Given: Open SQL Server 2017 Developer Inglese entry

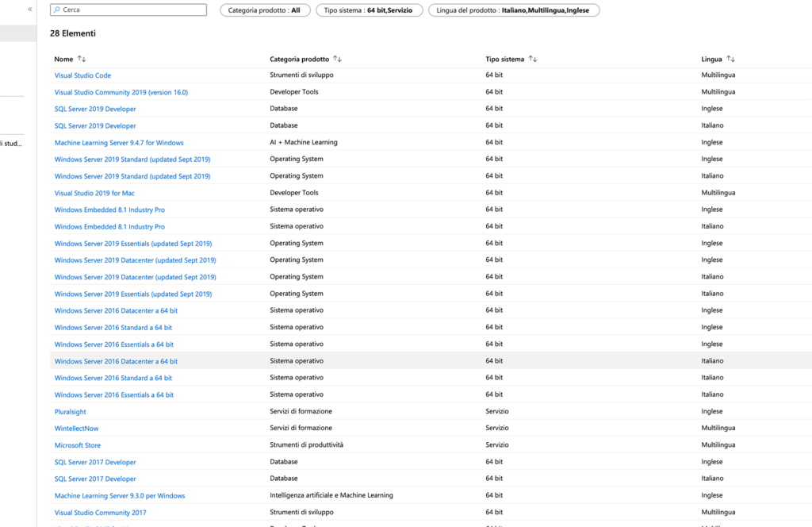Looking at the screenshot, I should click(x=95, y=462).
